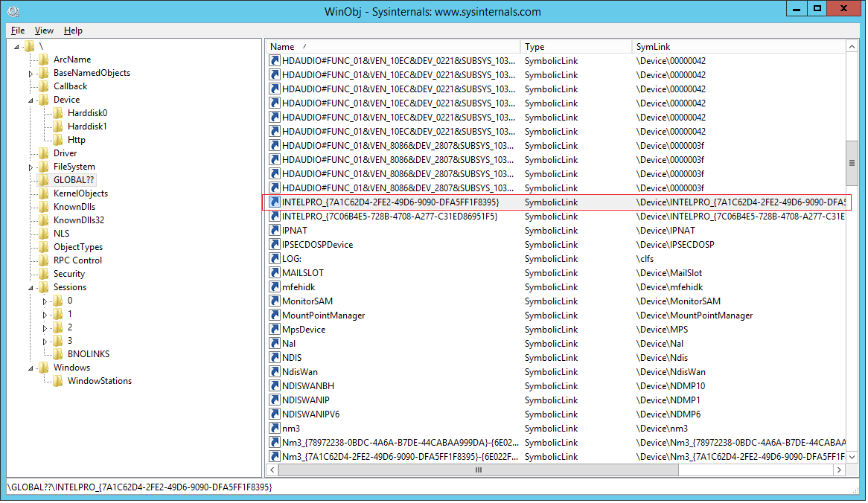Select the KernelObjects folder icon

[44, 193]
